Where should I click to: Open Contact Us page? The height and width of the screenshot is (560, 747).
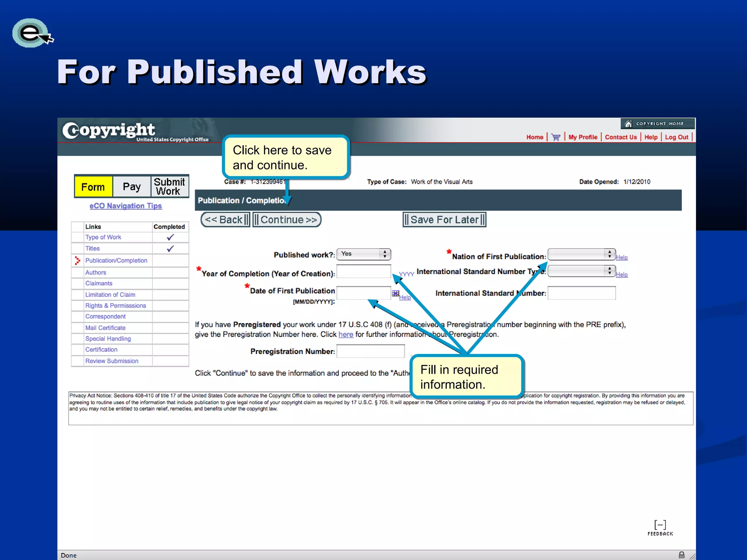pos(621,137)
